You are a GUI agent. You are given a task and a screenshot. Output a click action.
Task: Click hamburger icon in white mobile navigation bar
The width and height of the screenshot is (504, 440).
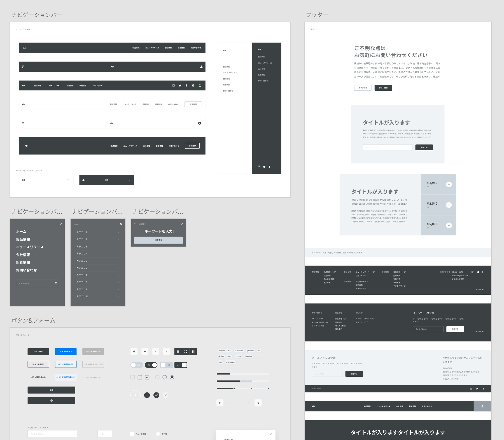[x=68, y=180]
